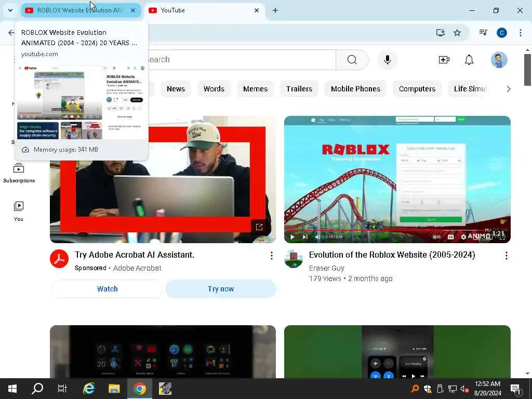
Task: Click the Eraser Guy channel avatar
Action: coord(294,259)
